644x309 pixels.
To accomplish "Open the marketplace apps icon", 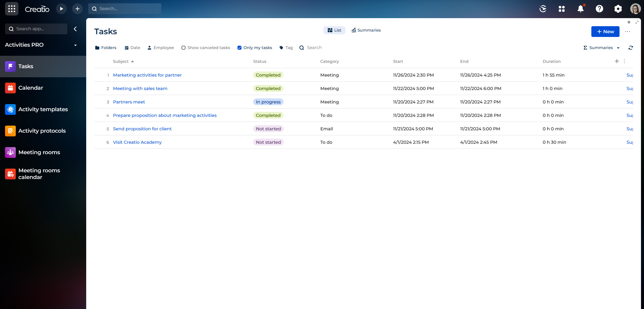I will pos(561,9).
